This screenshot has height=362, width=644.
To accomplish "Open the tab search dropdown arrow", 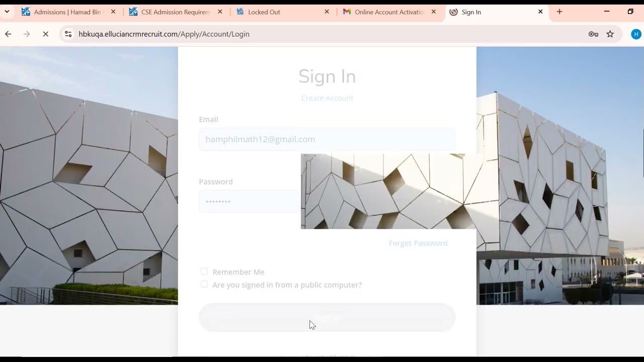I will (x=7, y=12).
